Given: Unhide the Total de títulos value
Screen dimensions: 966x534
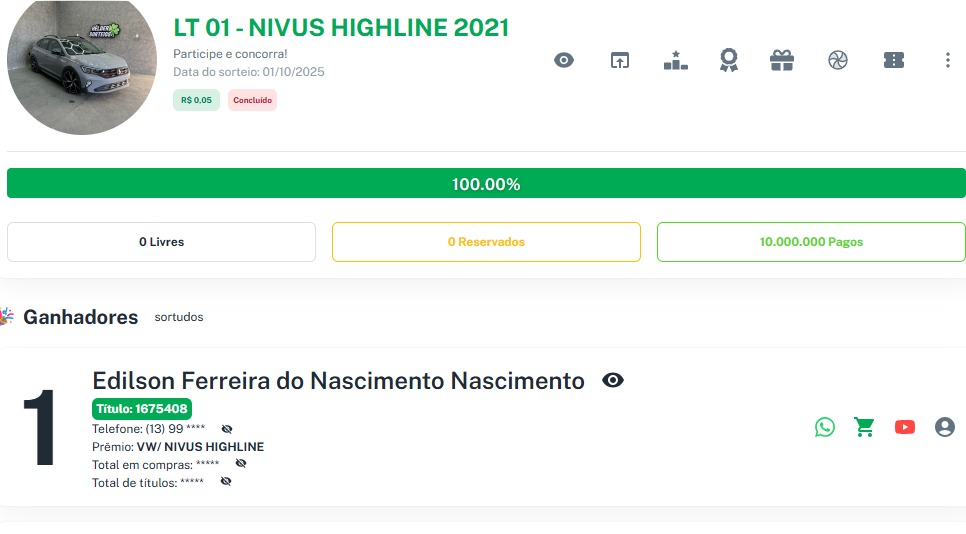Looking at the screenshot, I should (225, 482).
